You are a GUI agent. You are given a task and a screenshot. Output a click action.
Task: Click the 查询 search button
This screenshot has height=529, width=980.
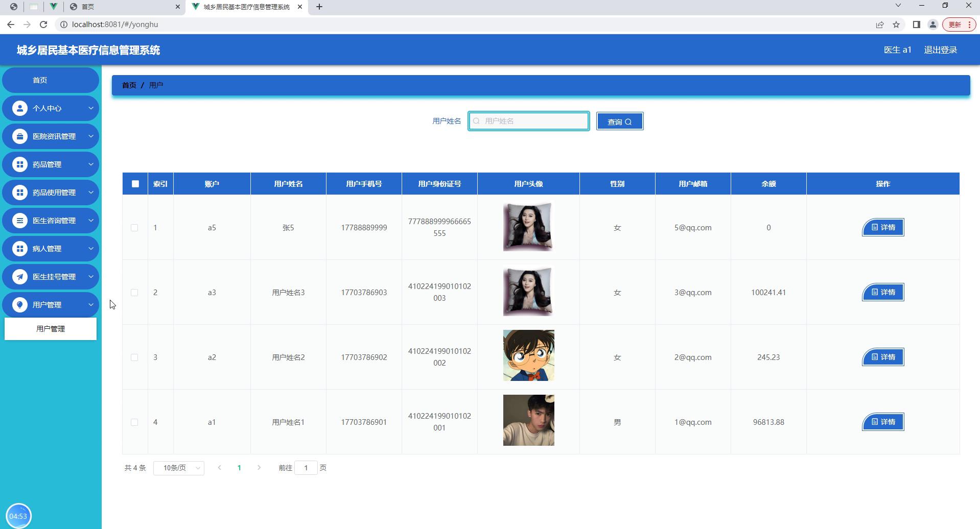(620, 122)
